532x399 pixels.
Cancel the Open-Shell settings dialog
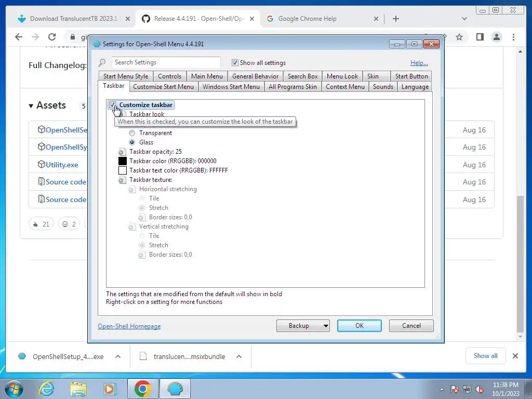pos(411,326)
